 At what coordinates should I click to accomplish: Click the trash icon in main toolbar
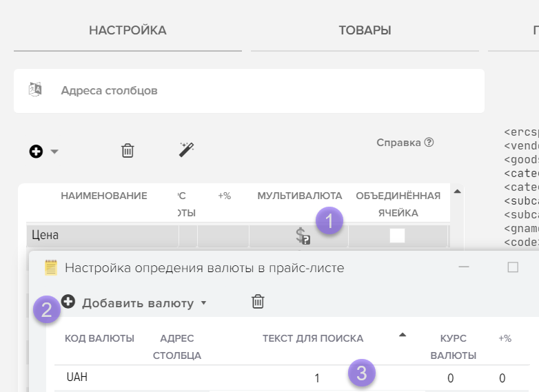point(128,150)
